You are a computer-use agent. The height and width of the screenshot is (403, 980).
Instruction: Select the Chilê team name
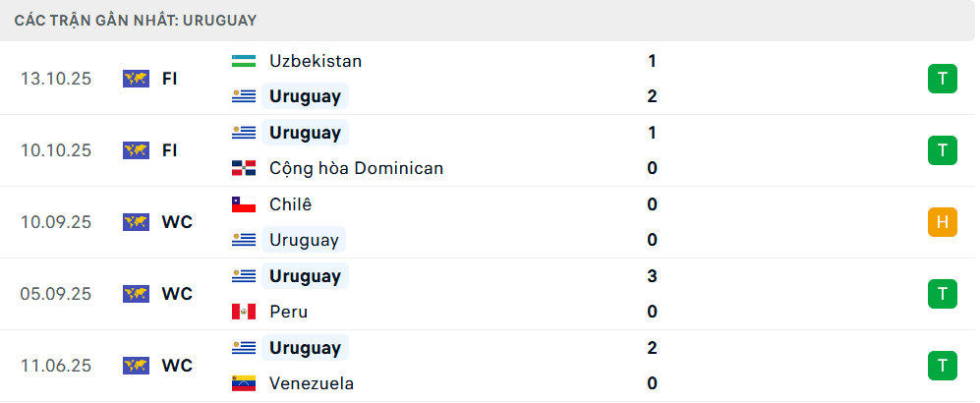tap(290, 204)
